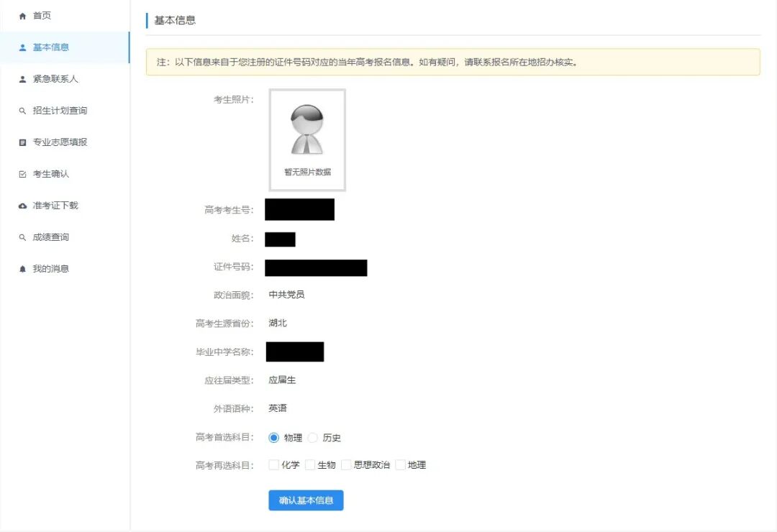
Task: Open 紧急联系人 in the sidebar
Action: [65, 79]
